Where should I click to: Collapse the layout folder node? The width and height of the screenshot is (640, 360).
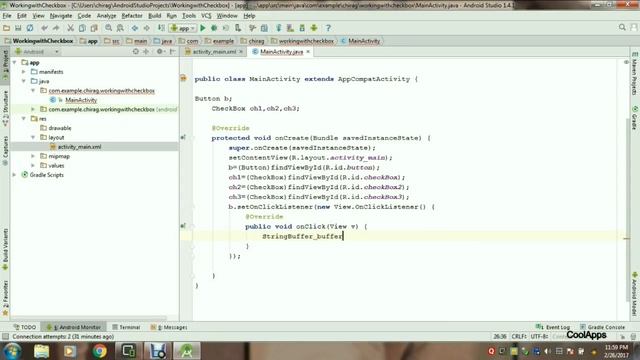(33, 138)
